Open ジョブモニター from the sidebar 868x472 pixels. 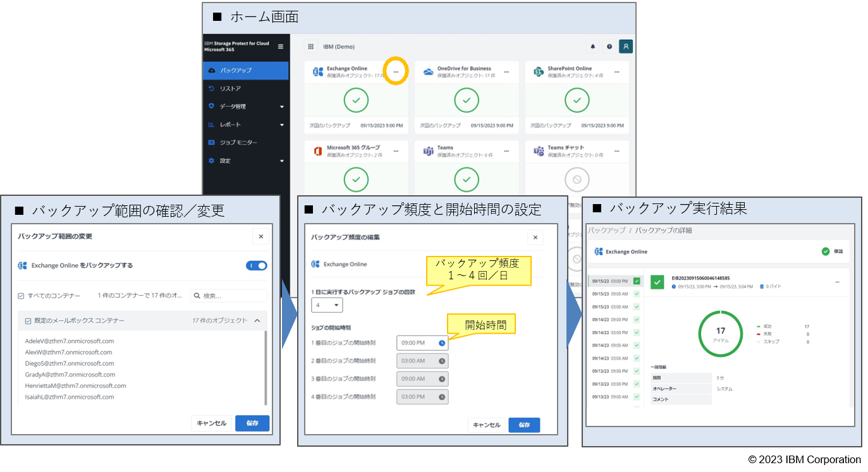tap(240, 142)
